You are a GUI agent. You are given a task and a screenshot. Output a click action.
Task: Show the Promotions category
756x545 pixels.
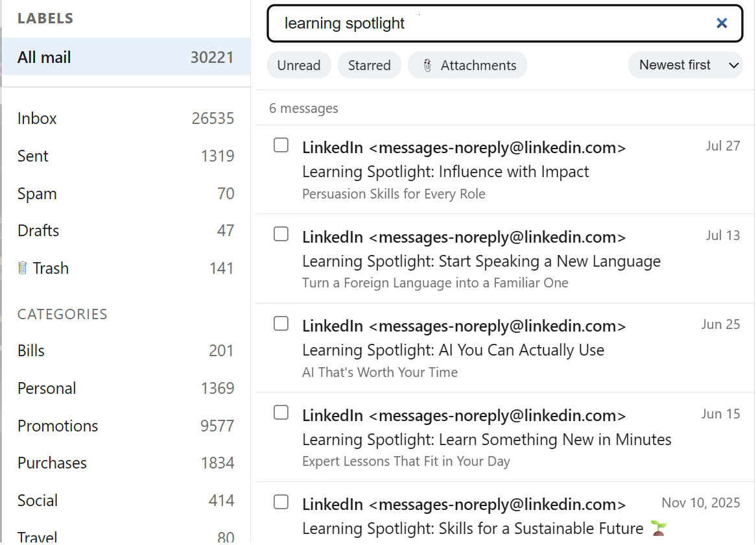click(x=125, y=426)
